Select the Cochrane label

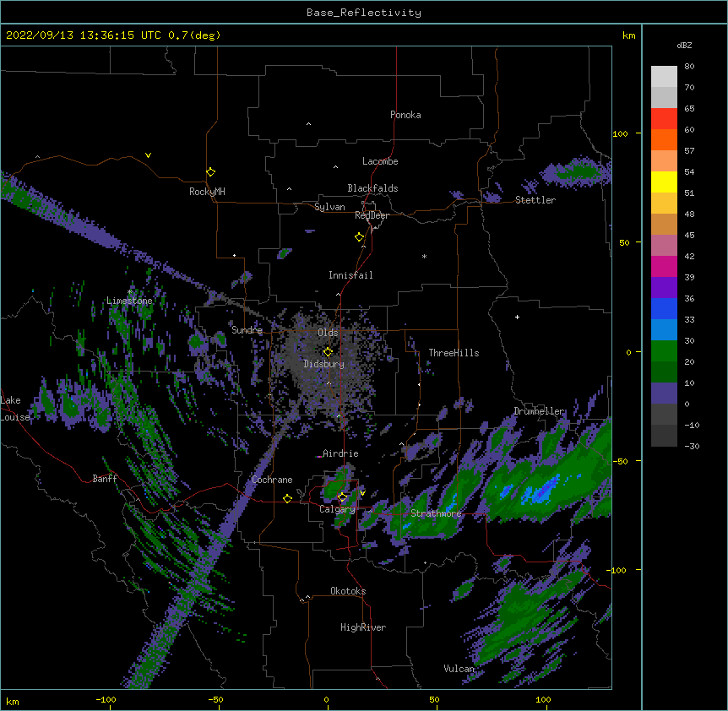pyautogui.click(x=272, y=480)
